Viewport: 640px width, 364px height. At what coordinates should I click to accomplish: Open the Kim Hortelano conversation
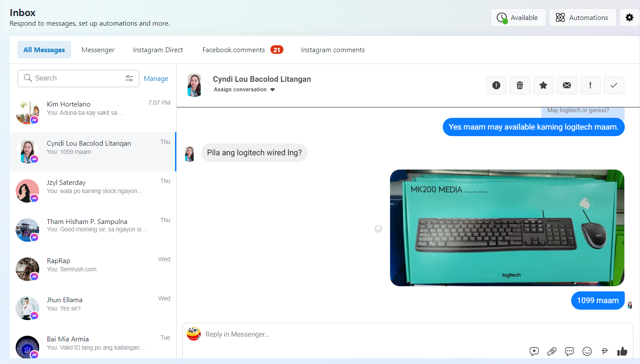pyautogui.click(x=93, y=113)
